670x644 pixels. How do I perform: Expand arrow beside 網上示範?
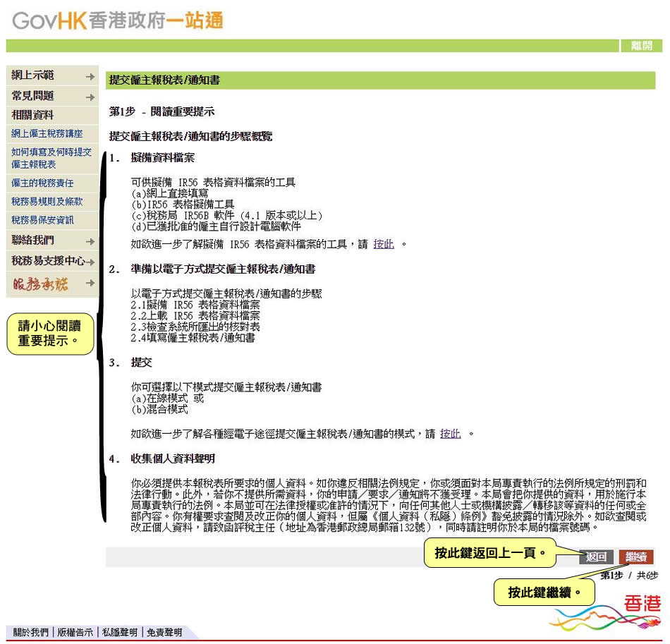90,76
